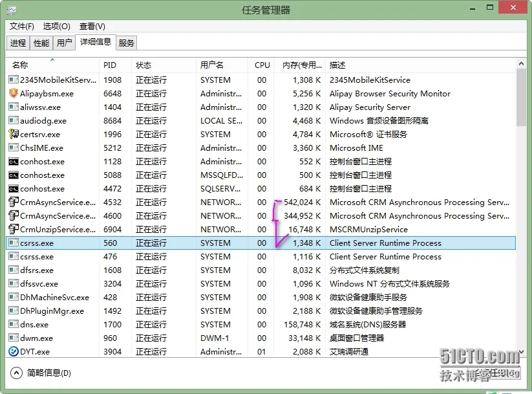Open the 查看(V) menu
The width and height of the screenshot is (532, 394).
pos(92,27)
